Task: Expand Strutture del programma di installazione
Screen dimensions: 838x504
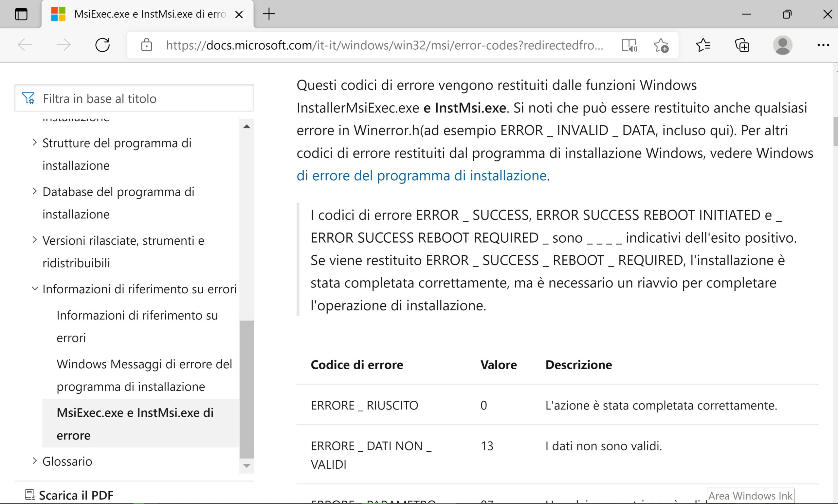Action: pyautogui.click(x=34, y=143)
